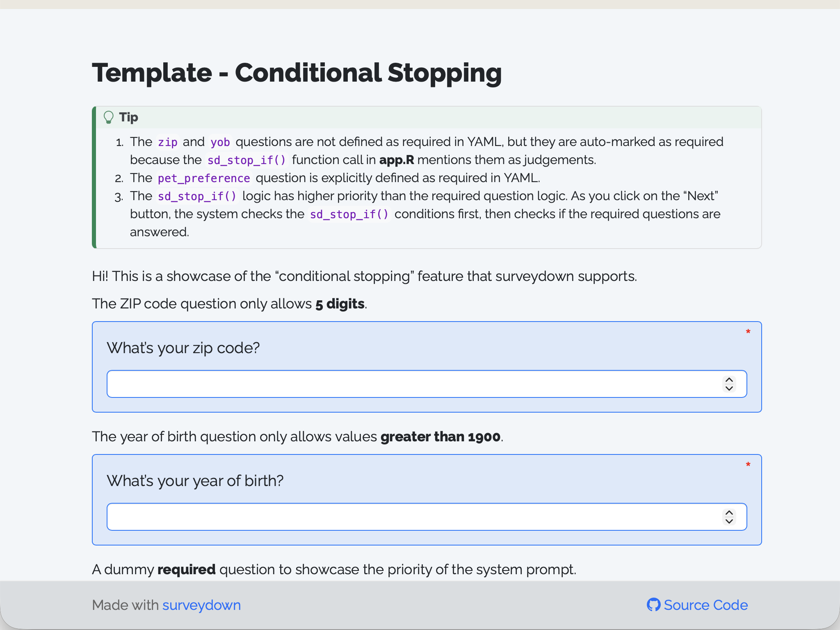Click the sd_stop_if() code before app.R
Image resolution: width=840 pixels, height=630 pixels.
click(247, 160)
